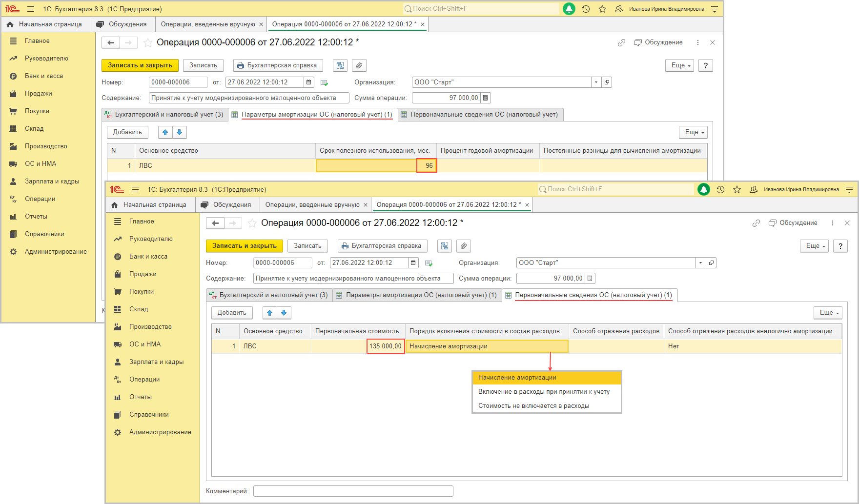Add operation to favorites in the back window

pyautogui.click(x=148, y=42)
